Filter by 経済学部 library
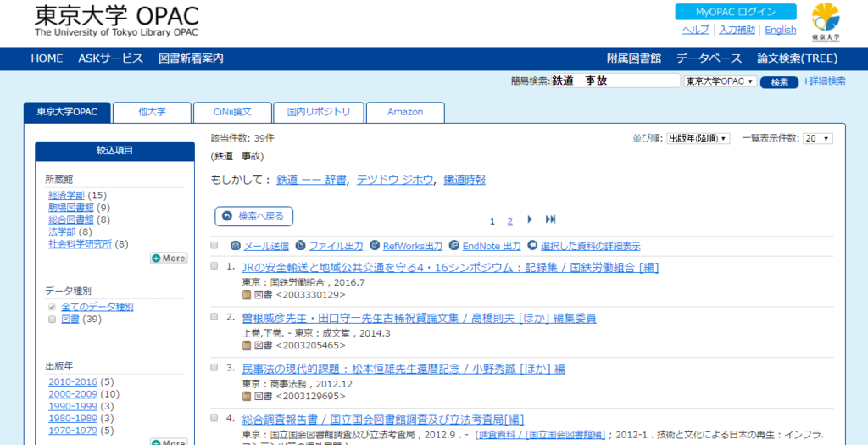The height and width of the screenshot is (445, 868). 66,196
